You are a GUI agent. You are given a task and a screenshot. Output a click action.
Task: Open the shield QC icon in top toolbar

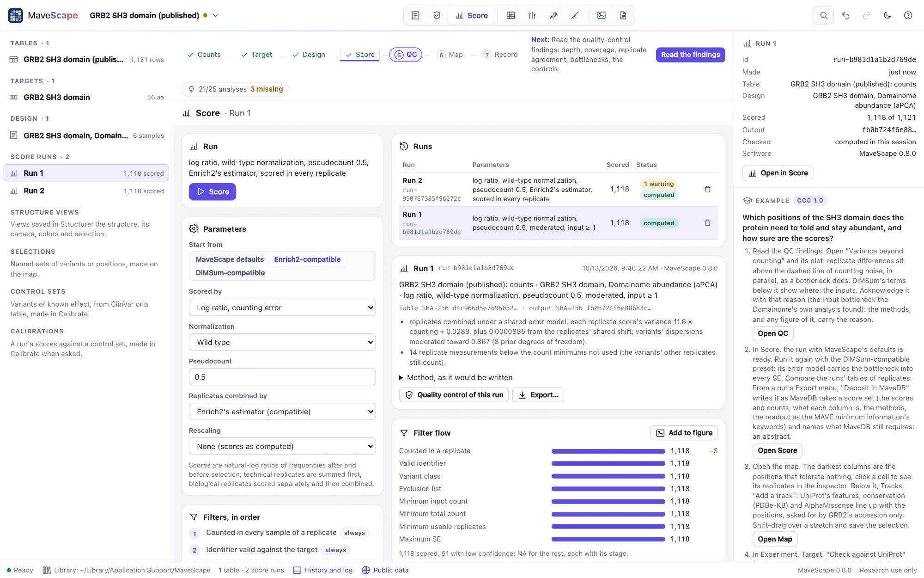[x=437, y=15]
